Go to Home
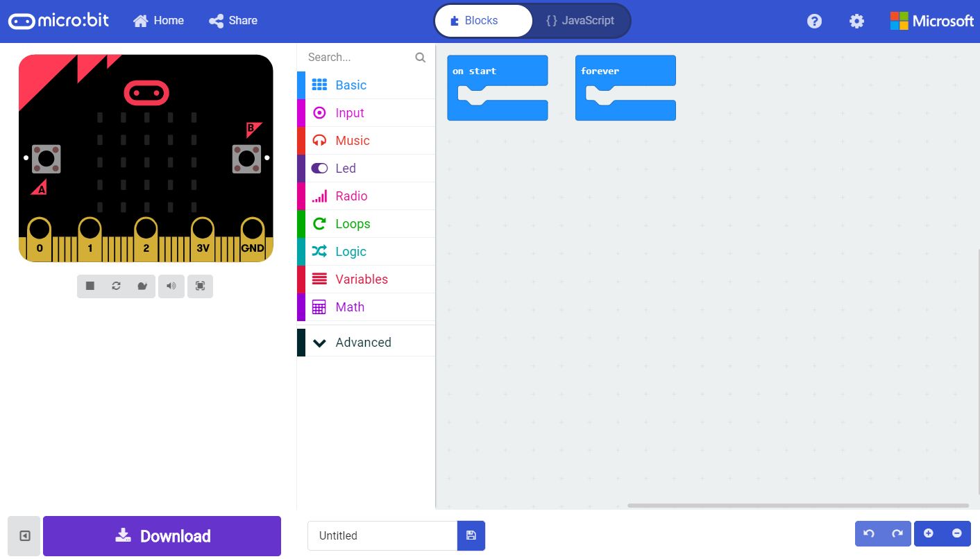Viewport: 980px width, 559px height. pyautogui.click(x=159, y=21)
